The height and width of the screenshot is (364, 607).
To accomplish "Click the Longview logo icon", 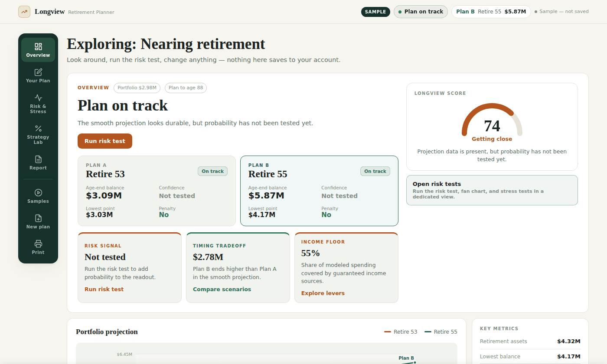I will (x=24, y=12).
